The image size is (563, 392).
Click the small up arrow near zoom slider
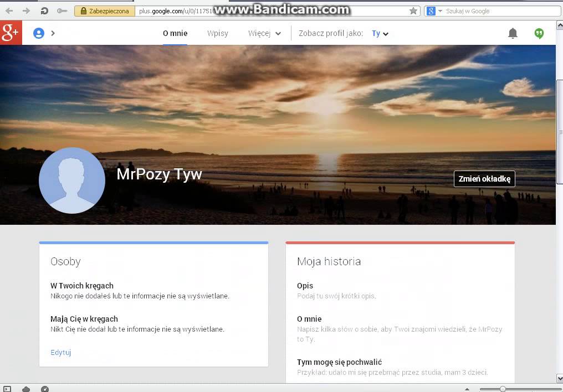(467, 389)
